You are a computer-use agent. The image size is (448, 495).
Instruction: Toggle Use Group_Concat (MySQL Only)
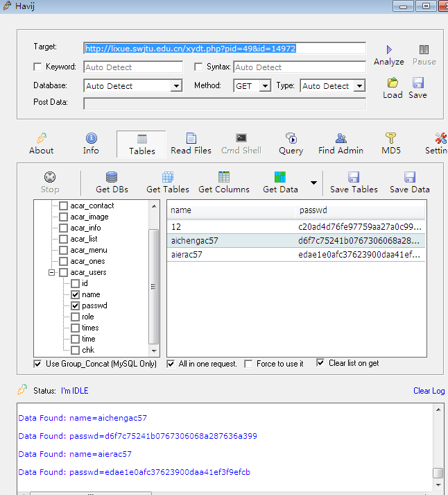click(x=37, y=364)
